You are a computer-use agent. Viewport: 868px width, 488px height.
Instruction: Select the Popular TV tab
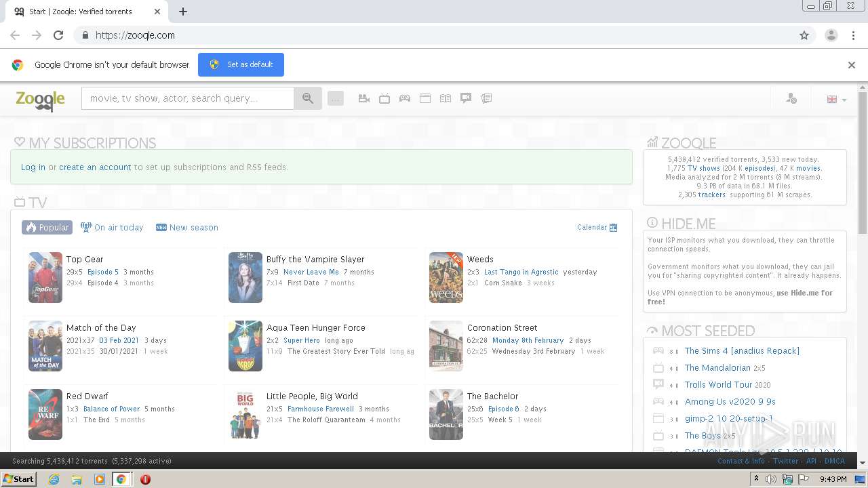(x=47, y=227)
